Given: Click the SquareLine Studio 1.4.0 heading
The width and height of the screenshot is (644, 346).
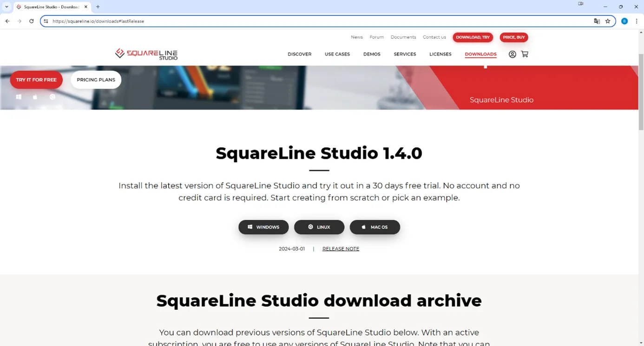Looking at the screenshot, I should pyautogui.click(x=319, y=153).
